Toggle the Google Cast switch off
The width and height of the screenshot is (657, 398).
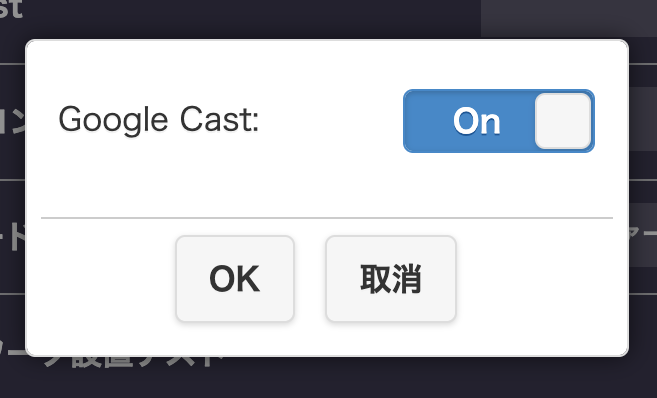click(499, 121)
